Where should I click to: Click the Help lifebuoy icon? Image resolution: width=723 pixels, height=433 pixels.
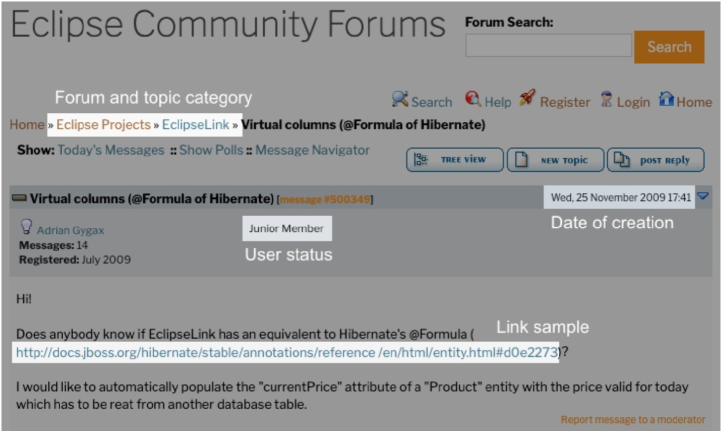[473, 99]
